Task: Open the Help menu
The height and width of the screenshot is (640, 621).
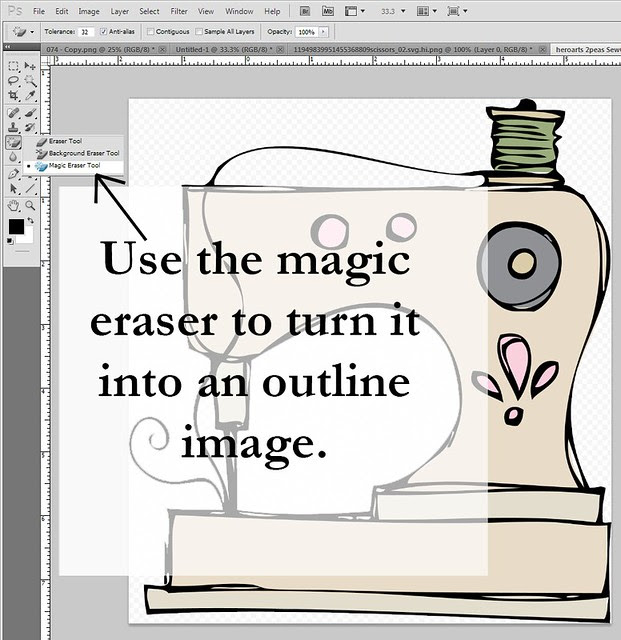Action: tap(272, 11)
